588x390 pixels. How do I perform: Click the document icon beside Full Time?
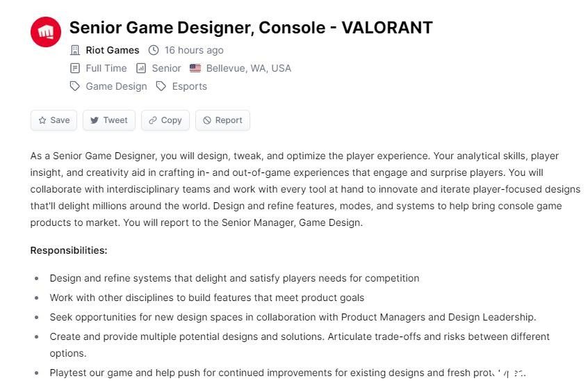click(75, 68)
